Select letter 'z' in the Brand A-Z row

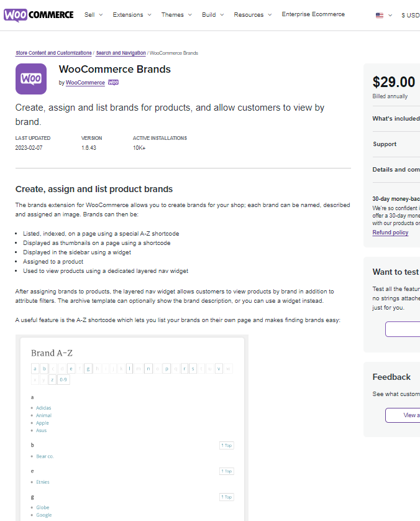(52, 379)
